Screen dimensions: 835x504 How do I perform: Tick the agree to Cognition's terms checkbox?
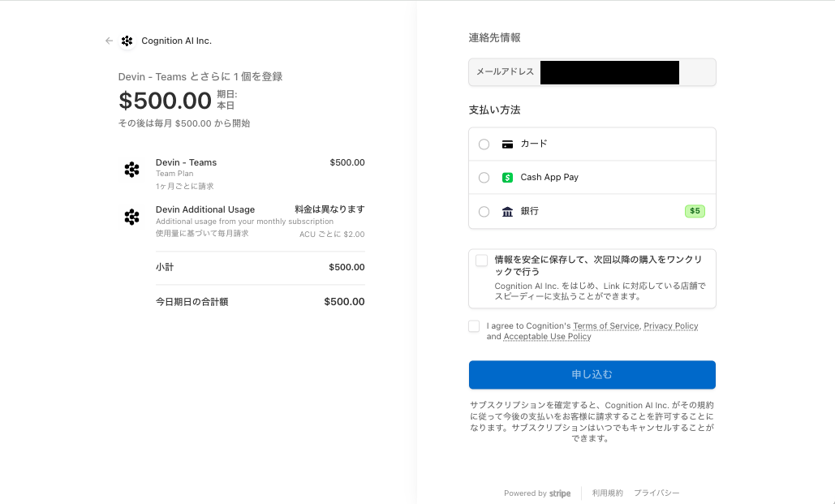474,326
